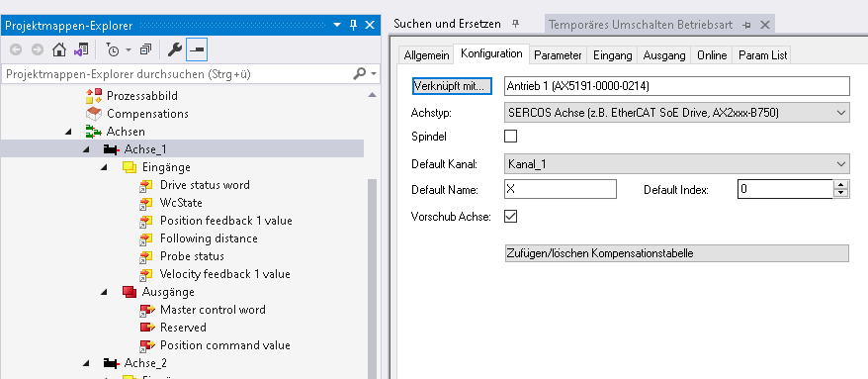Open the Achstyp dropdown

coord(841,113)
